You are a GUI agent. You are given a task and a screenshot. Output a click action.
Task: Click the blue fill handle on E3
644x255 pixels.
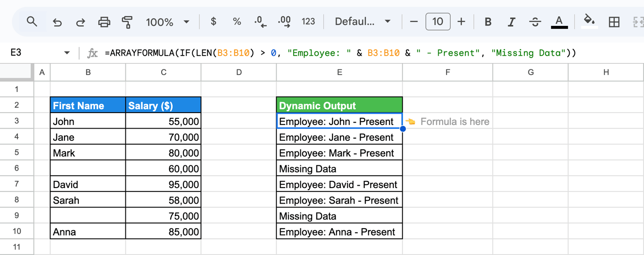coord(403,129)
